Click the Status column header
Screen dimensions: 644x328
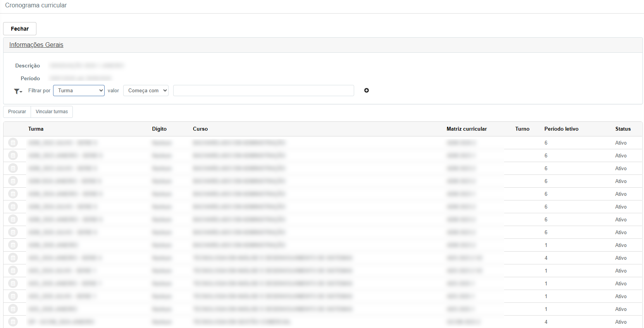tap(623, 129)
